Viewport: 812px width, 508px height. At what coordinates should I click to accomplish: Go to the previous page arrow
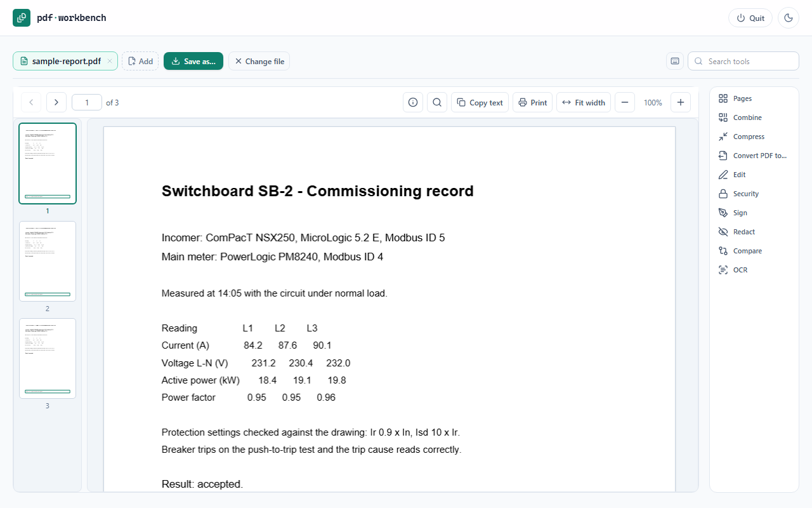[x=31, y=102]
